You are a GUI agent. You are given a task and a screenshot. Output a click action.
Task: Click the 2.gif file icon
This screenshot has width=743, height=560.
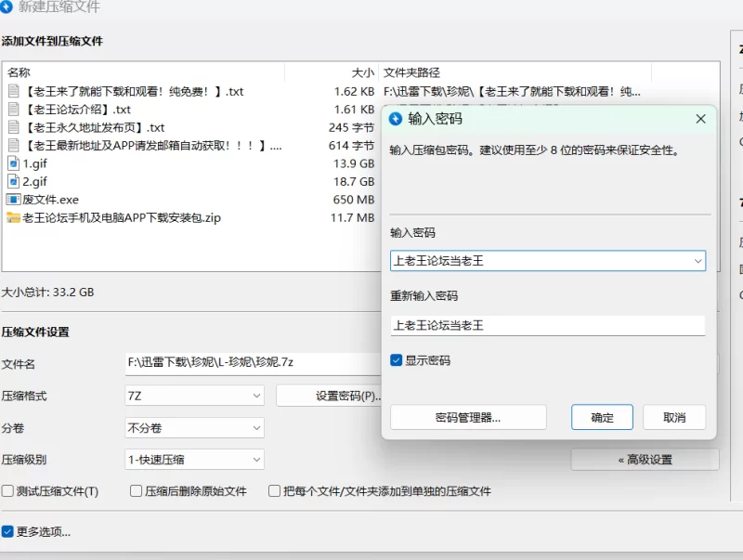[x=14, y=182]
